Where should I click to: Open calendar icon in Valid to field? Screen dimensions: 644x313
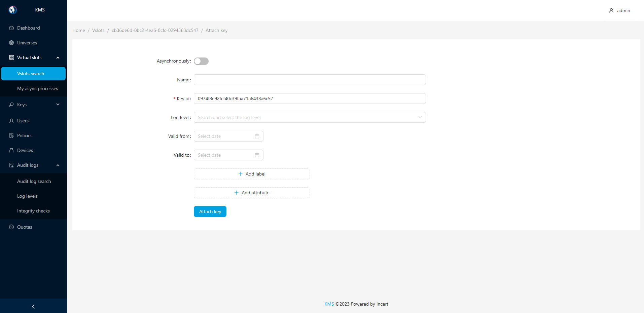pos(257,155)
